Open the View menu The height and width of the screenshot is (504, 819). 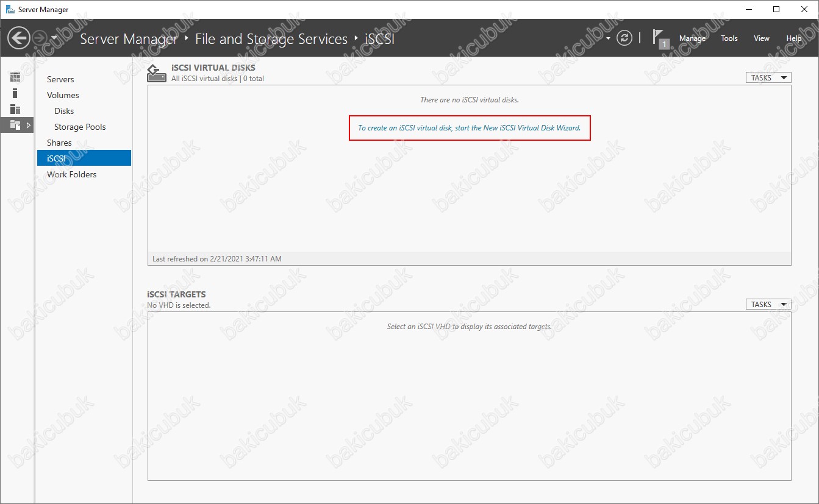coord(761,38)
